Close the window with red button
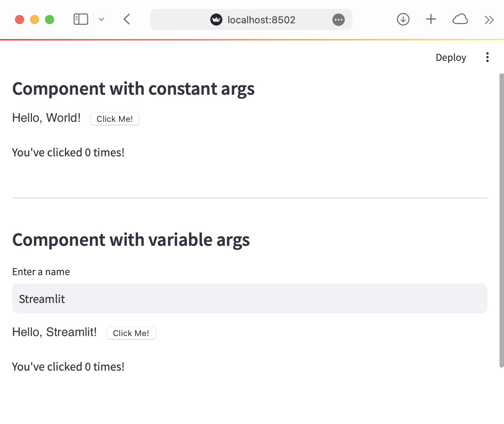Screen dimensions: 504x424 20,20
